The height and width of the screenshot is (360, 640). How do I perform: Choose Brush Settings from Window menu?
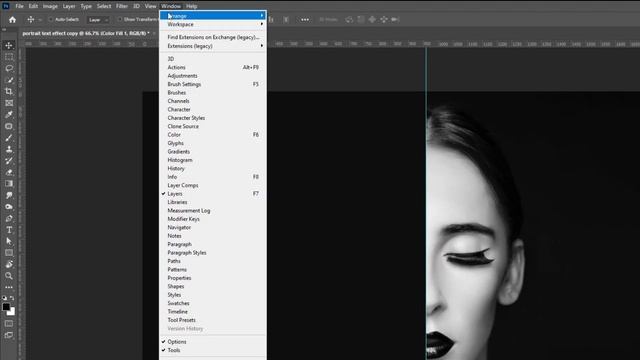click(x=213, y=84)
